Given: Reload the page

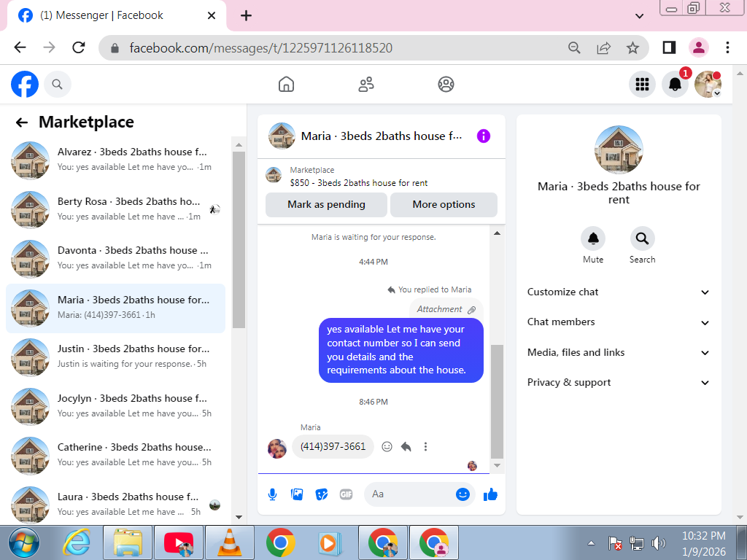Looking at the screenshot, I should point(79,47).
